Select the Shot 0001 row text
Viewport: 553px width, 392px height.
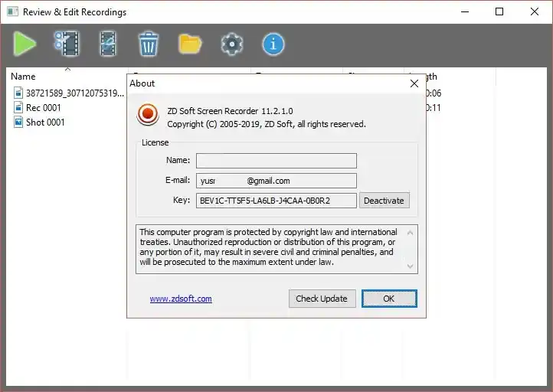45,122
